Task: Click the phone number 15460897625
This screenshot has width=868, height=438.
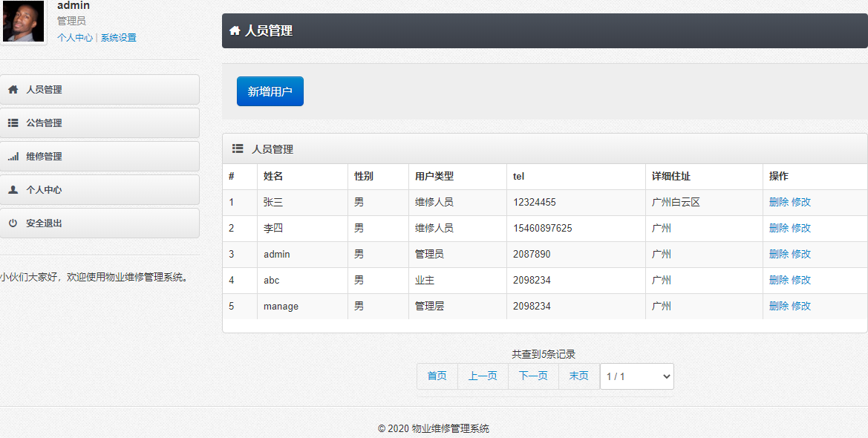Action: coord(543,228)
